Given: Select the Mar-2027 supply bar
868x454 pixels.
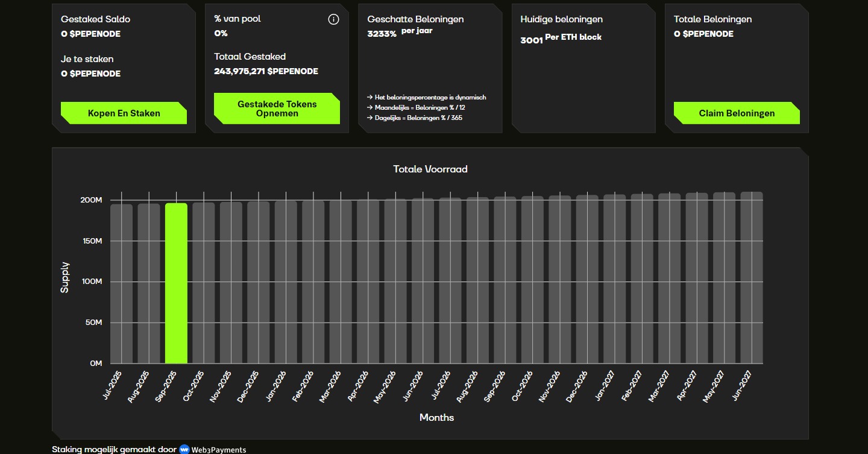Looking at the screenshot, I should pos(670,278).
